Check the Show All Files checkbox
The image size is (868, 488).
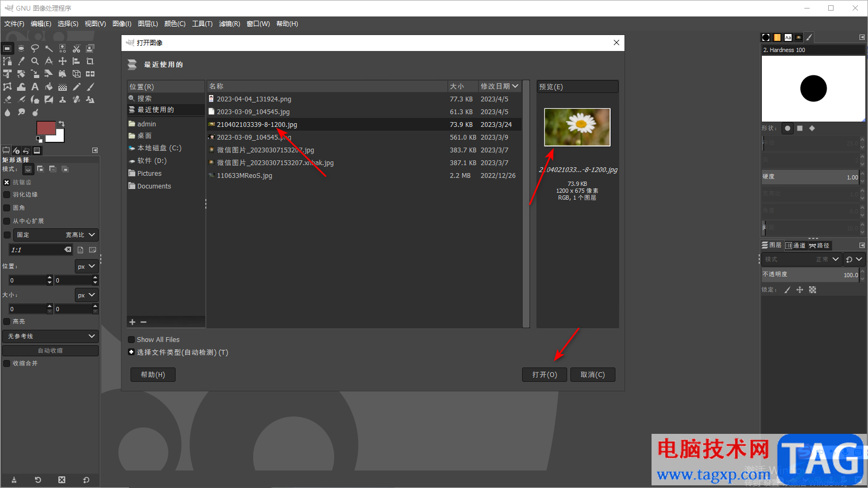[x=131, y=340]
